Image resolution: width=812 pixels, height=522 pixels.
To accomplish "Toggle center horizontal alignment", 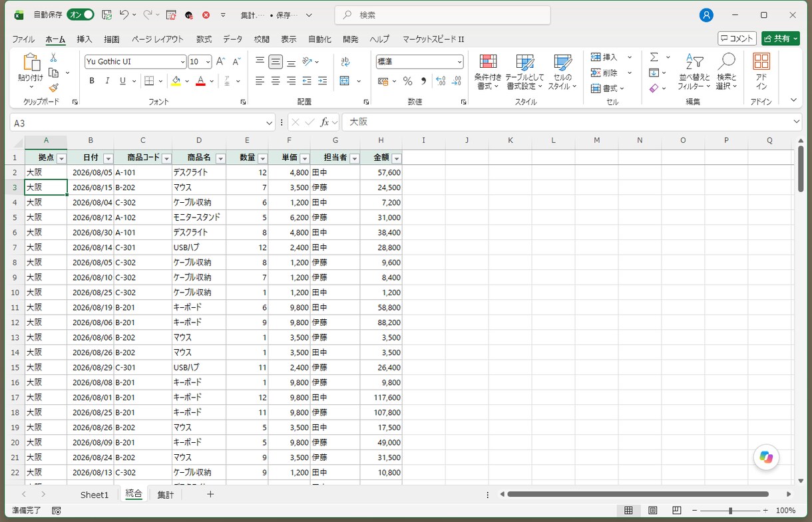I will (276, 81).
